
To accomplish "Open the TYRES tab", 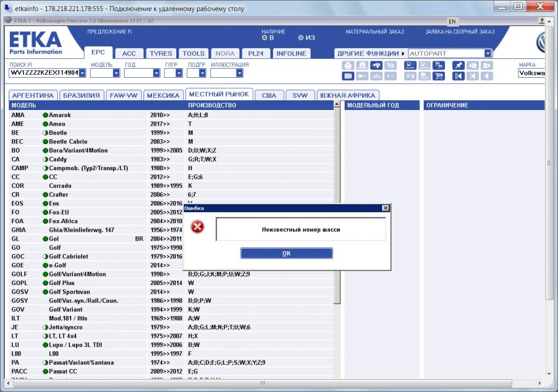I will pos(160,53).
